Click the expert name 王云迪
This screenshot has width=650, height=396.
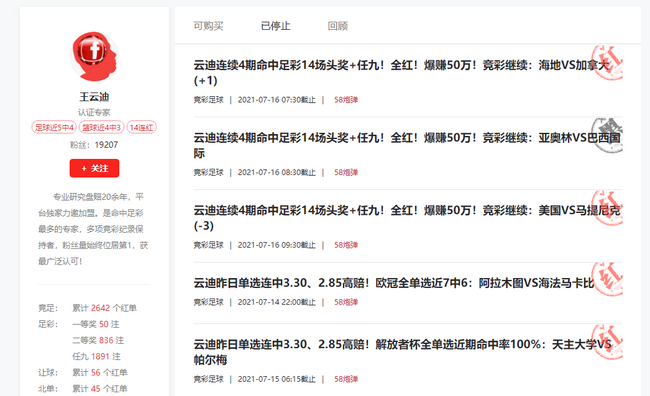pyautogui.click(x=94, y=97)
